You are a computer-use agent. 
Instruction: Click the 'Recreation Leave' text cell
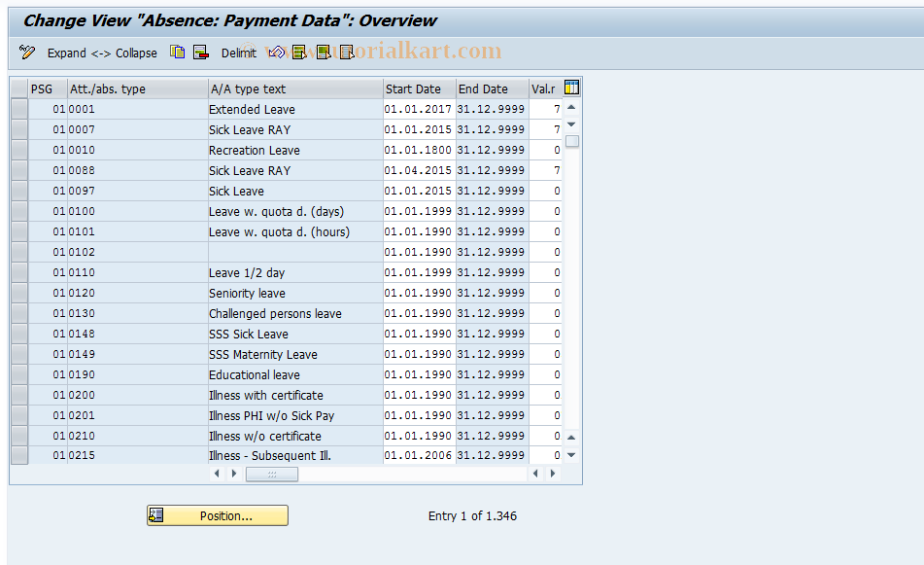(x=295, y=150)
